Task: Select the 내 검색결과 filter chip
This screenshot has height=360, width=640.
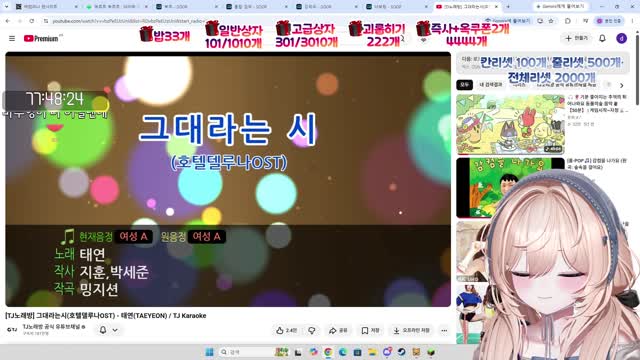Action: click(490, 84)
